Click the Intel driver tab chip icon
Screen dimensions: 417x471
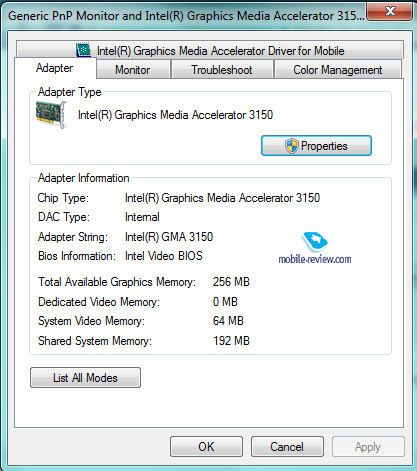point(83,50)
